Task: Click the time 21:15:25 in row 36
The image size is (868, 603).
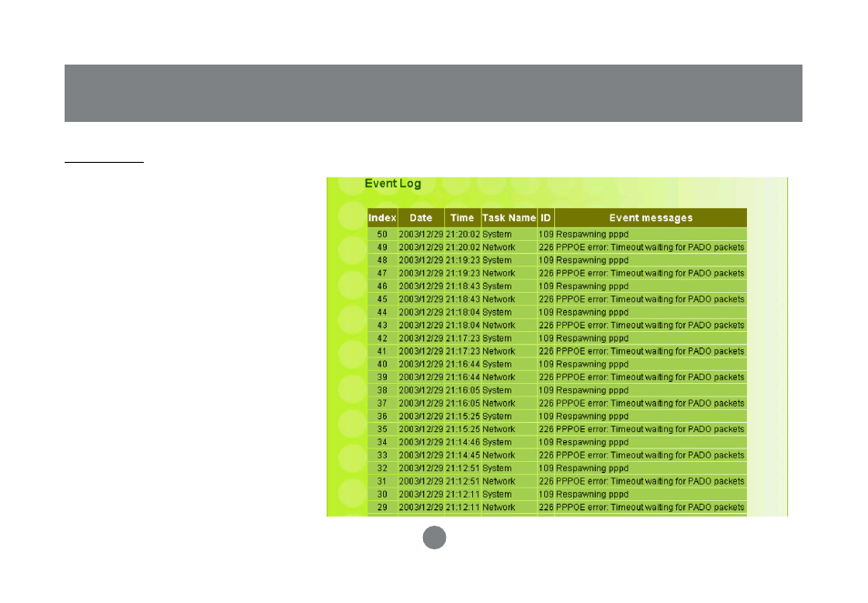Action: pyautogui.click(x=463, y=417)
